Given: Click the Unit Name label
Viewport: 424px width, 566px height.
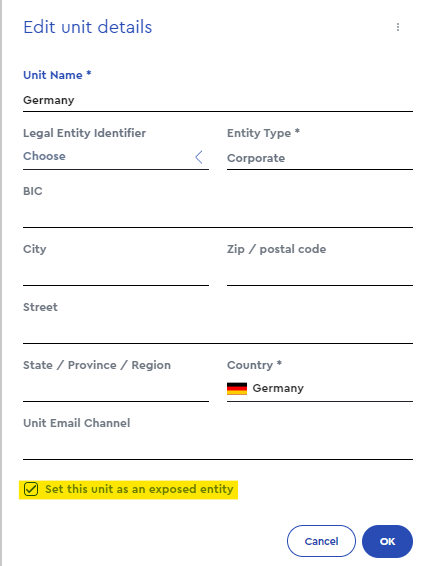Looking at the screenshot, I should click(x=57, y=75).
